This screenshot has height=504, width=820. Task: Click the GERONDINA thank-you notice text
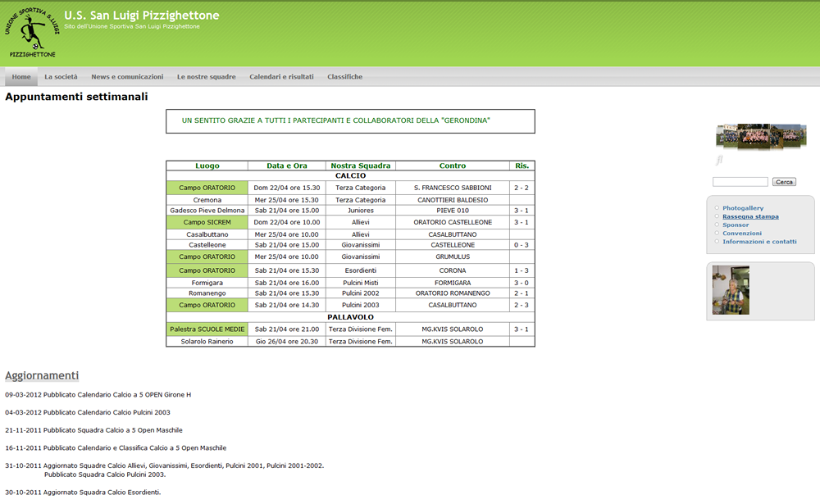[335, 120]
